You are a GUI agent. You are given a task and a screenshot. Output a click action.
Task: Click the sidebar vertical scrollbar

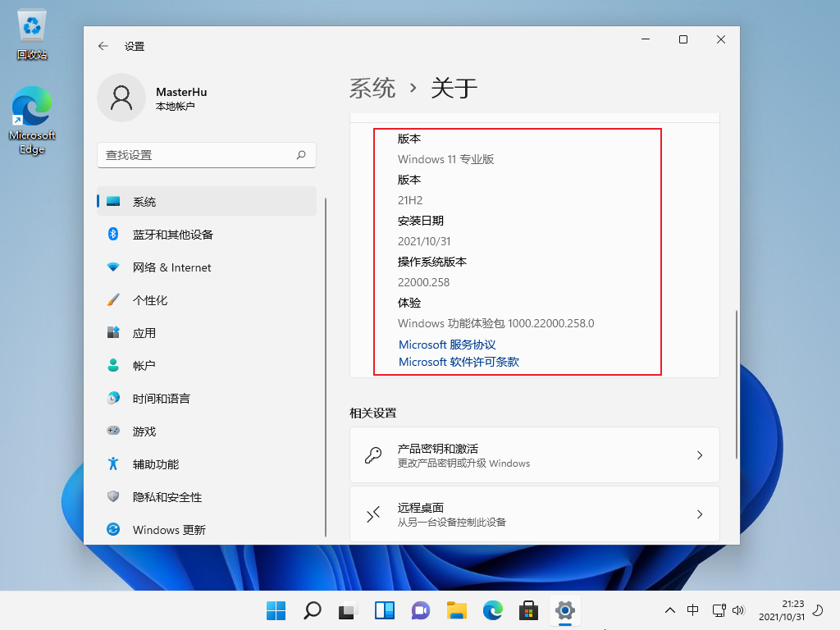pos(326,367)
